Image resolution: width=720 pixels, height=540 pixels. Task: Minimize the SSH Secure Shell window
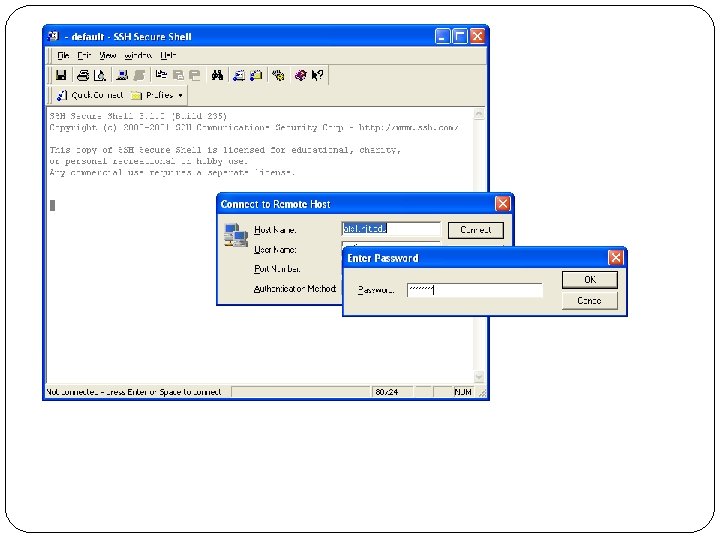[x=442, y=36]
